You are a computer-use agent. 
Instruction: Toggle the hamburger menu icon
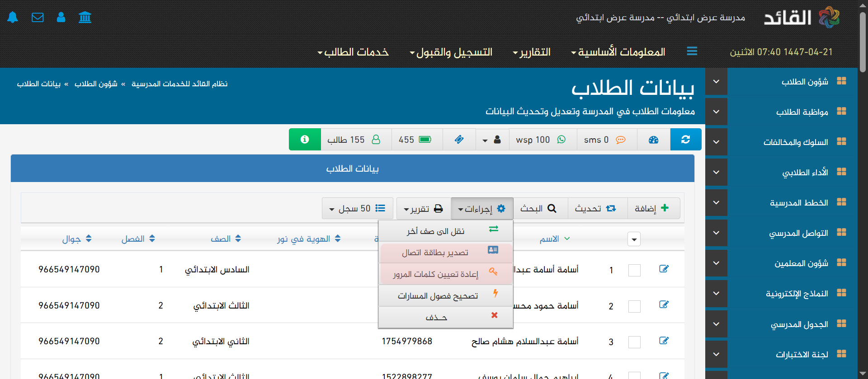(x=692, y=51)
